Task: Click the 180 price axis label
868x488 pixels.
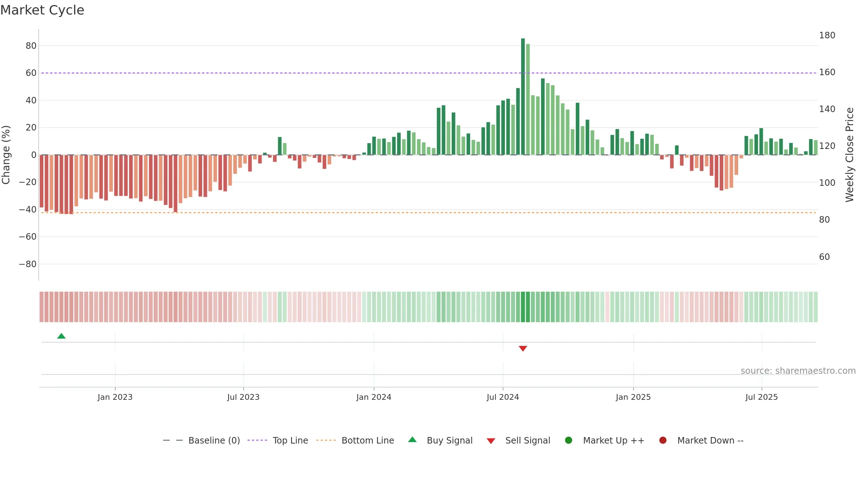Action: pos(827,35)
